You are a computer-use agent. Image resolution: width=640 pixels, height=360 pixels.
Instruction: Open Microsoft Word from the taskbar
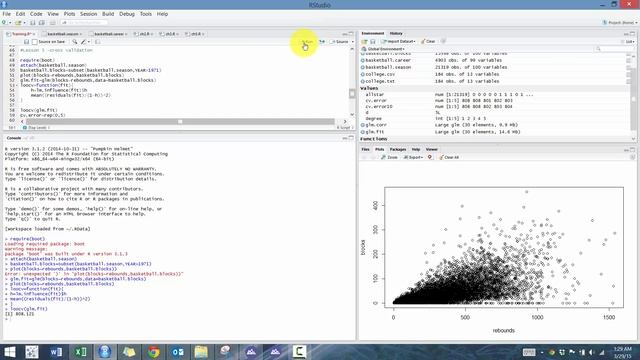(x=56, y=352)
